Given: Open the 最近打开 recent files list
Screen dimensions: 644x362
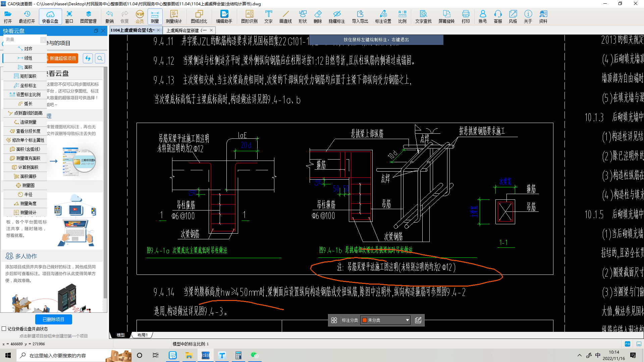Looking at the screenshot, I should 27,16.
